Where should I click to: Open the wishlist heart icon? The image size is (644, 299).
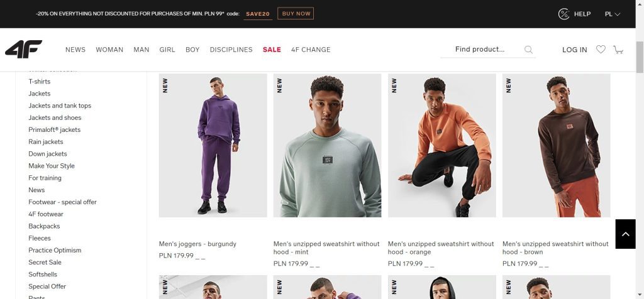point(601,50)
